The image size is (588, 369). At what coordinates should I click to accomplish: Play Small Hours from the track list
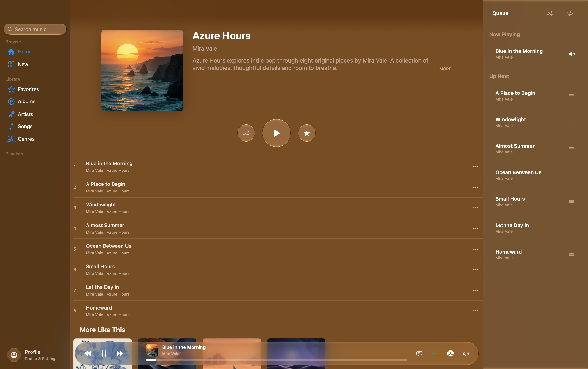click(x=278, y=270)
